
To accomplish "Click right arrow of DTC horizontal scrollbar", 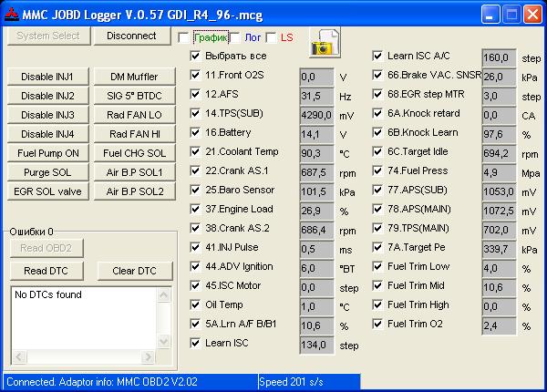I will tap(148, 356).
